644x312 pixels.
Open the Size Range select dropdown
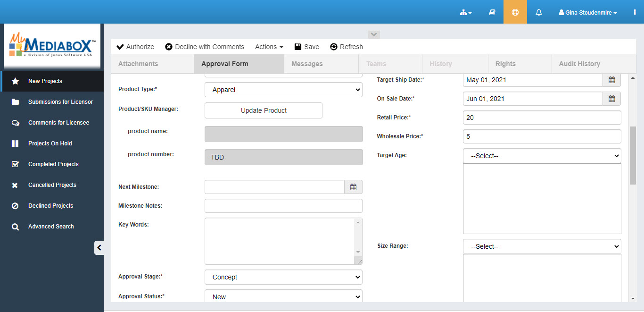[542, 246]
